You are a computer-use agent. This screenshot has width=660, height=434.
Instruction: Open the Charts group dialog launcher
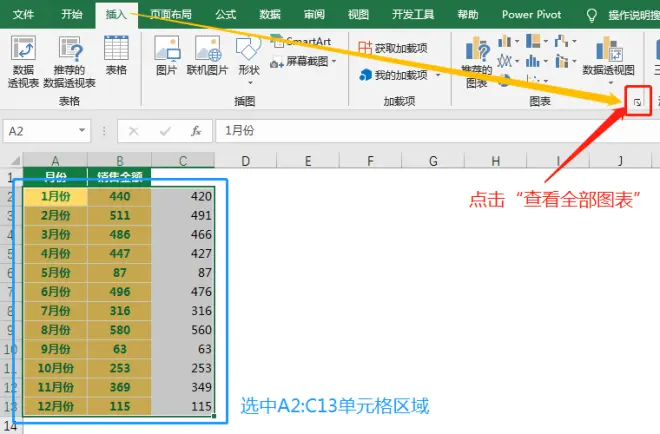click(x=637, y=102)
